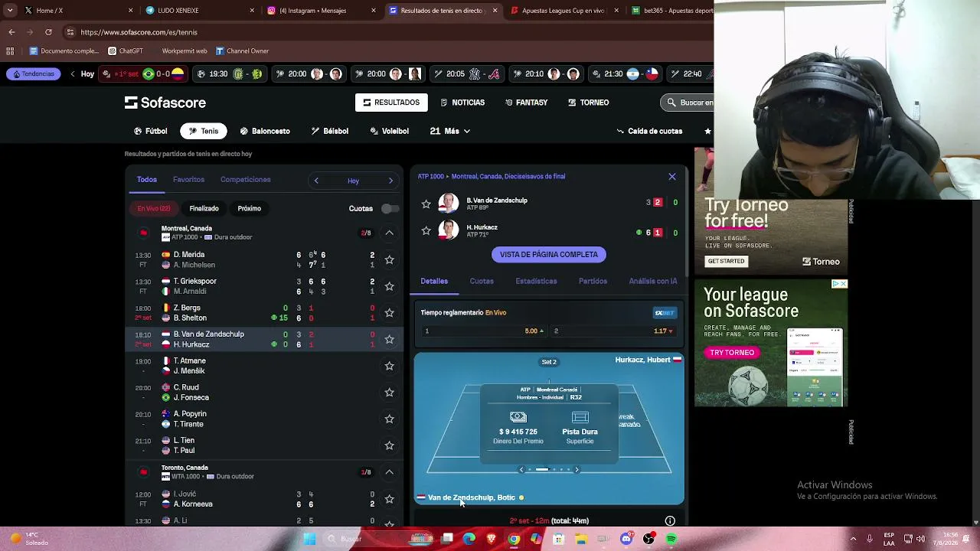Open the FANTASY section

(x=526, y=103)
